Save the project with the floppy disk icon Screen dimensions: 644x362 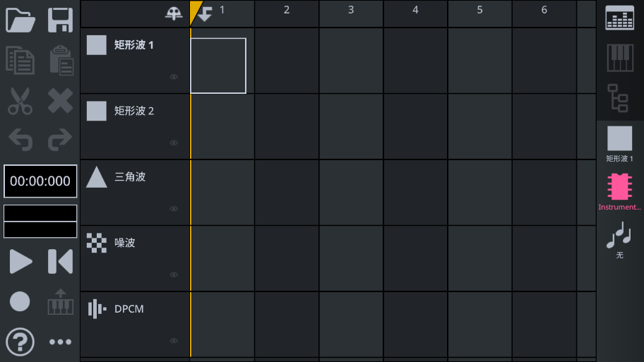click(x=60, y=20)
